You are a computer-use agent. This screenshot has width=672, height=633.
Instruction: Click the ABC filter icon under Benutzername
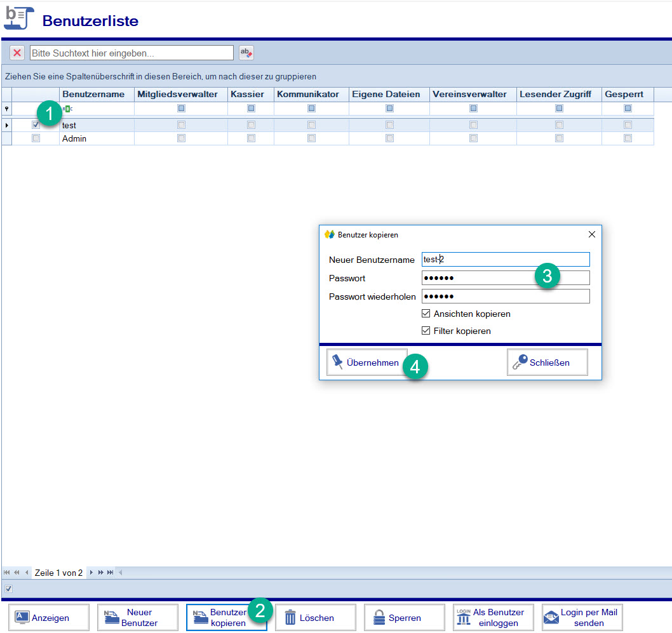(68, 109)
